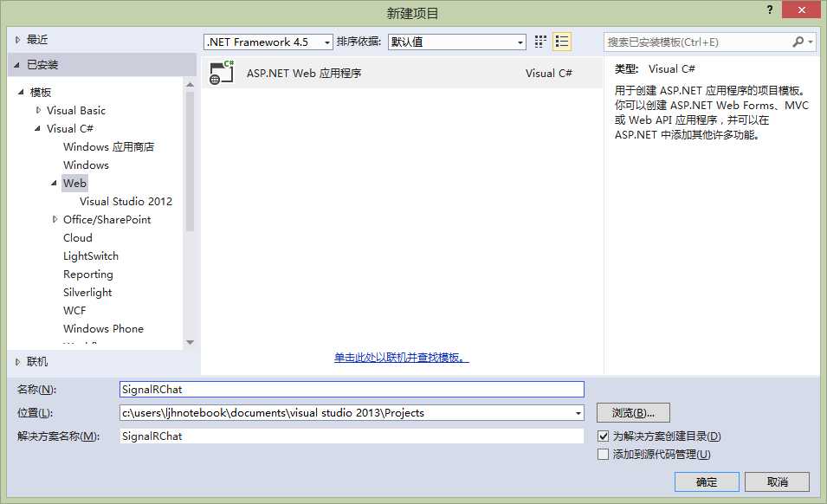
Task: Open the help question mark button
Action: [770, 10]
